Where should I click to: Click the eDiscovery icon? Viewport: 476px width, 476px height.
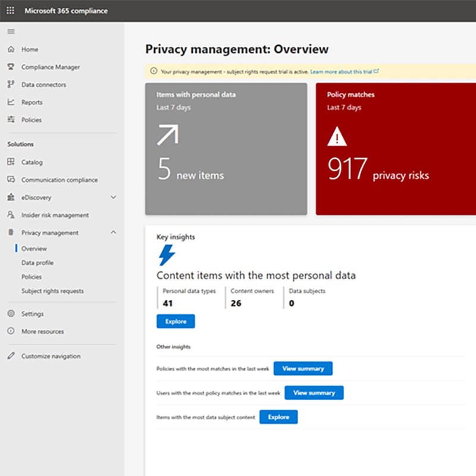coord(11,197)
